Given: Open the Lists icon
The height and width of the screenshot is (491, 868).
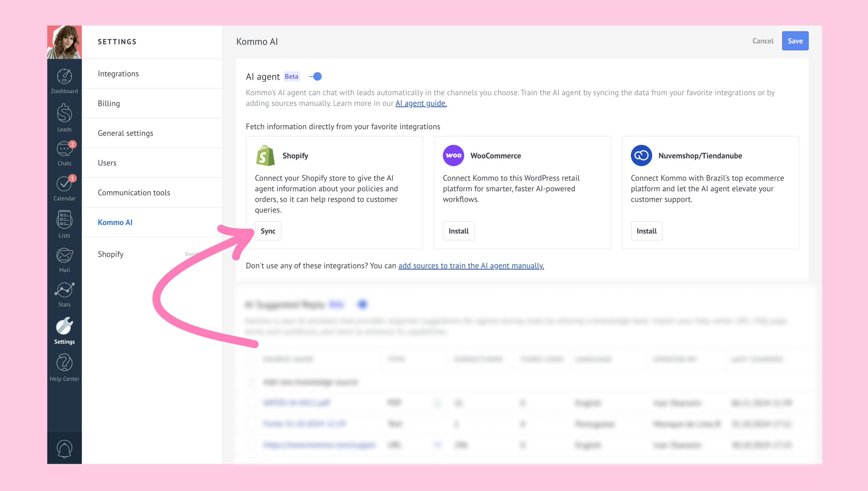Looking at the screenshot, I should [64, 220].
